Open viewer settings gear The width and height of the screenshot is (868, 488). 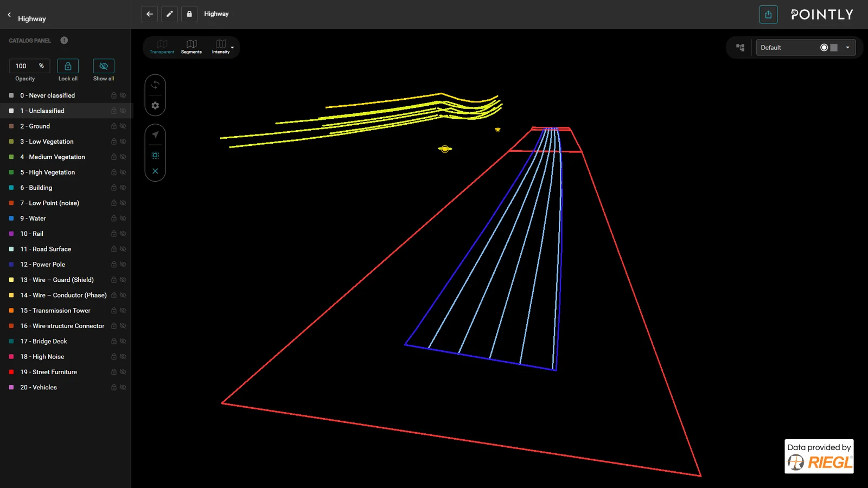[155, 106]
